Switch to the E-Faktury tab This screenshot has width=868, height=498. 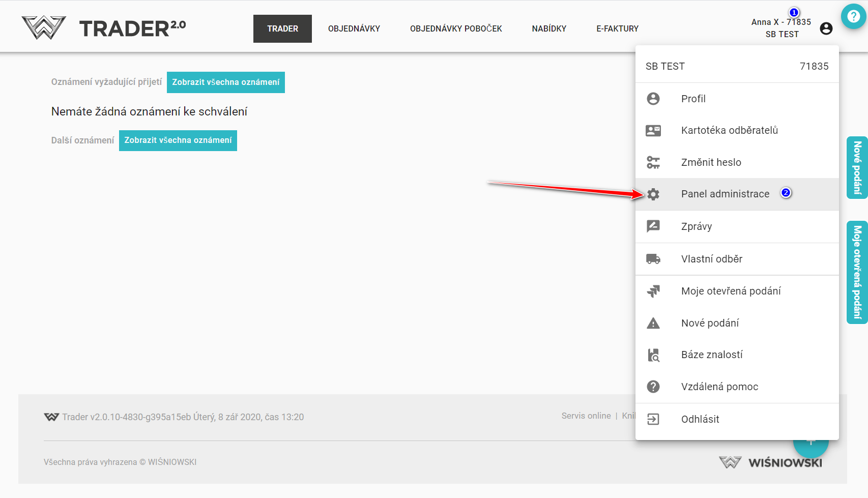click(x=617, y=28)
